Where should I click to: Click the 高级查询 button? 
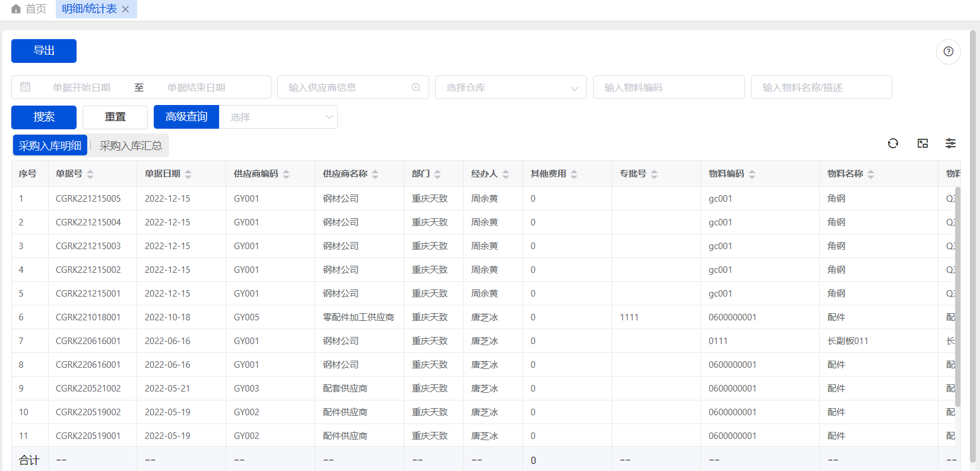tap(186, 117)
